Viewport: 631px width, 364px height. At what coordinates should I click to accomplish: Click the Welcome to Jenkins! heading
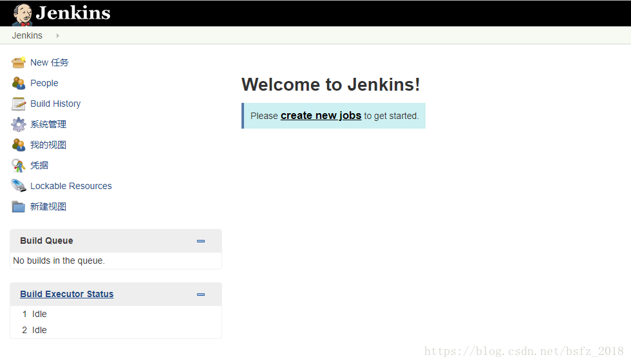tap(331, 85)
